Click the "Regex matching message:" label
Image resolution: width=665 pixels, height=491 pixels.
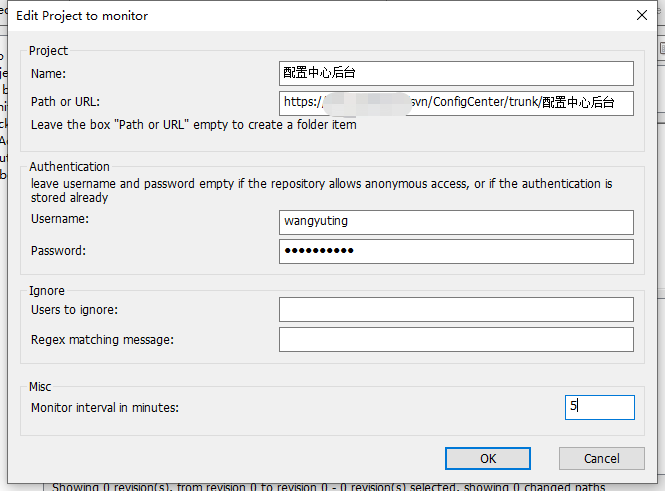click(102, 340)
